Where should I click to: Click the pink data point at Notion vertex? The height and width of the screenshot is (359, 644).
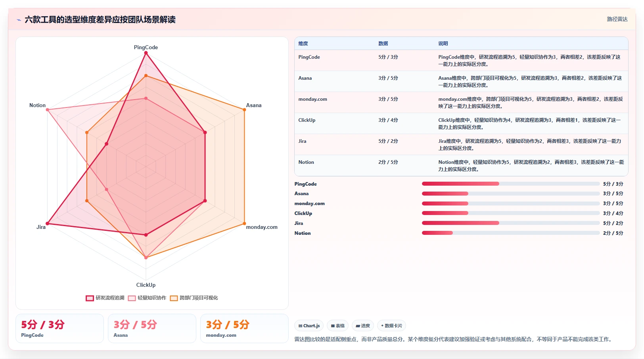point(48,110)
